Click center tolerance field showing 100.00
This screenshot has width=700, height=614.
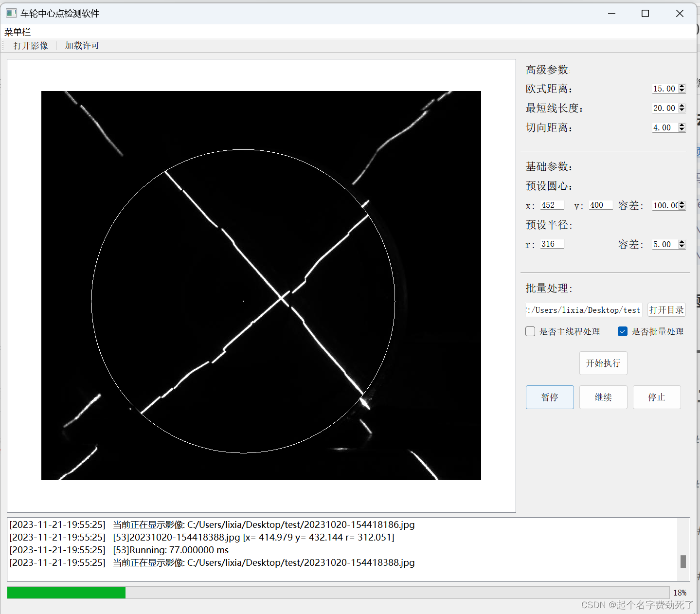pyautogui.click(x=665, y=205)
